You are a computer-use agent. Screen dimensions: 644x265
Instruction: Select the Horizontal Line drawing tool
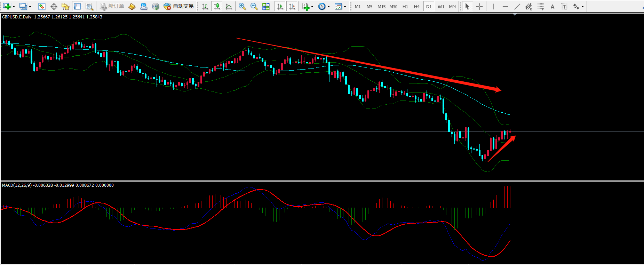(x=505, y=6)
